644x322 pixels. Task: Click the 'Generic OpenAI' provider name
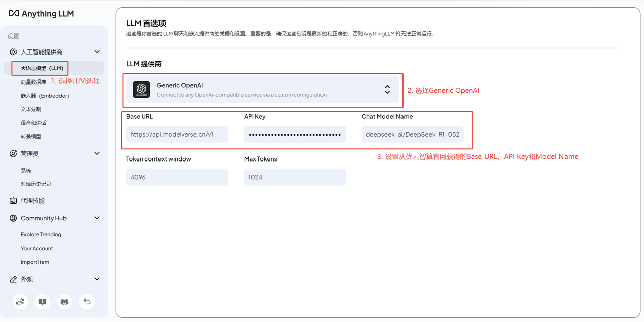[x=180, y=85]
